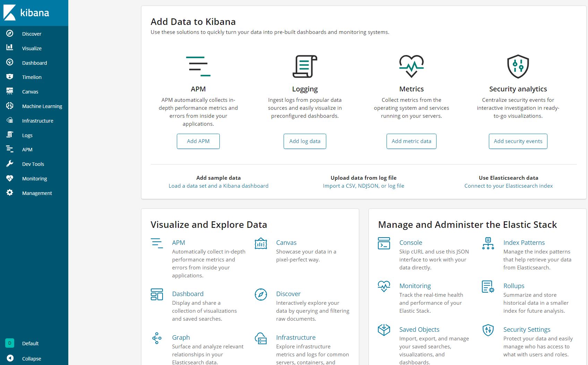Image resolution: width=588 pixels, height=365 pixels.
Task: Click the Graph nodes icon
Action: [157, 338]
